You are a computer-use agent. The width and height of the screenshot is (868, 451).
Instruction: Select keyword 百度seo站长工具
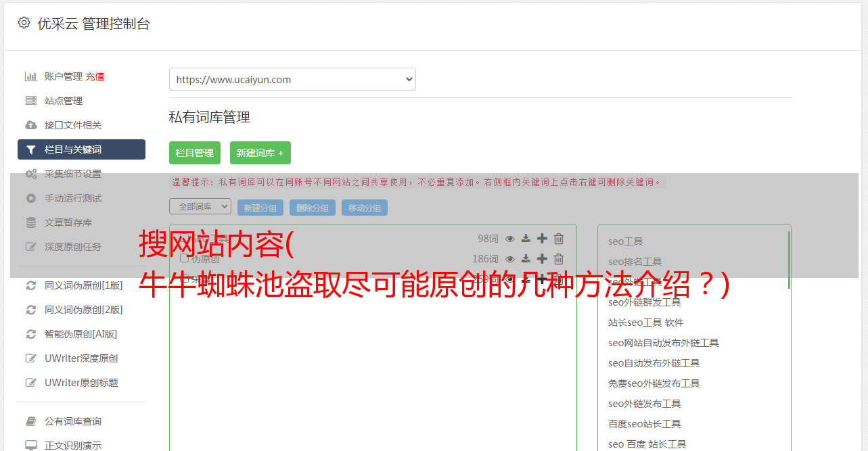645,424
